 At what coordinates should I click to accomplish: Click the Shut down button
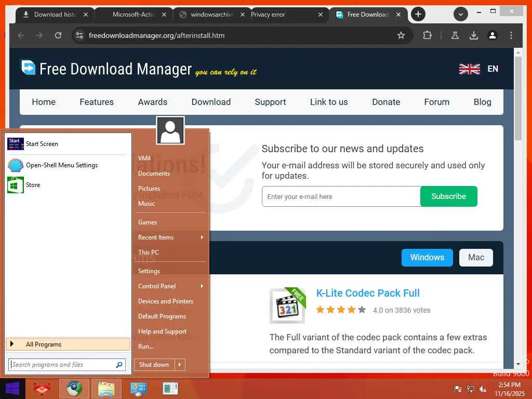154,365
